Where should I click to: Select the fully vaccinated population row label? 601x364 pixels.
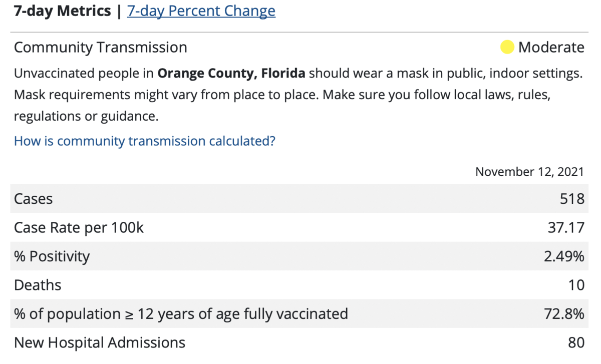coord(181,314)
